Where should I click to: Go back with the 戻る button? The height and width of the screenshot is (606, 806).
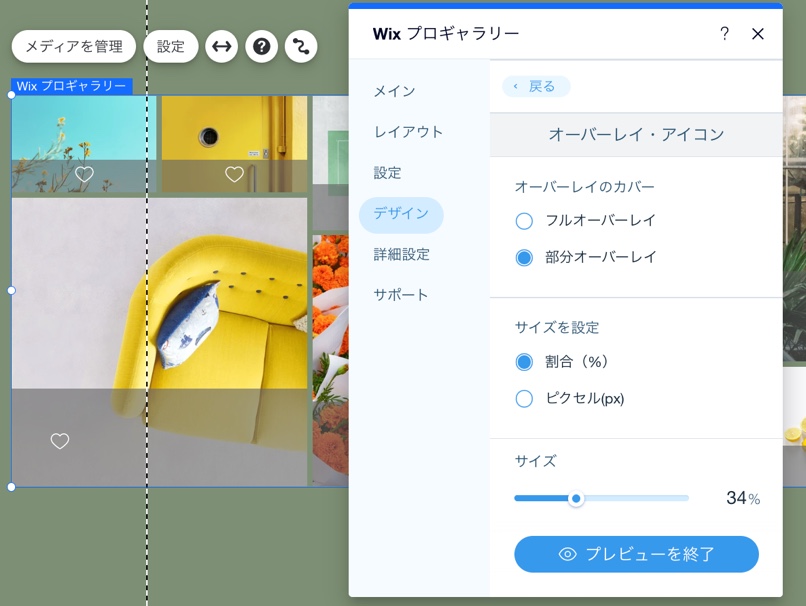tap(536, 86)
